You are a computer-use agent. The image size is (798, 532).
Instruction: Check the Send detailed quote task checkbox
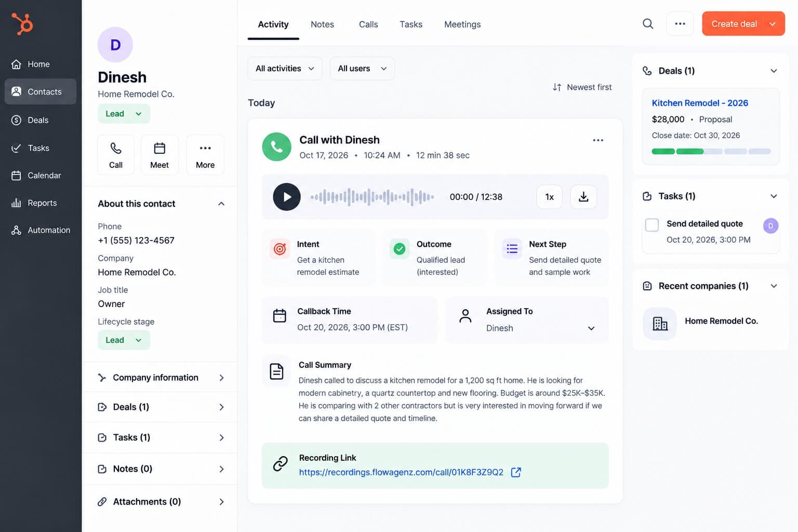tap(652, 225)
